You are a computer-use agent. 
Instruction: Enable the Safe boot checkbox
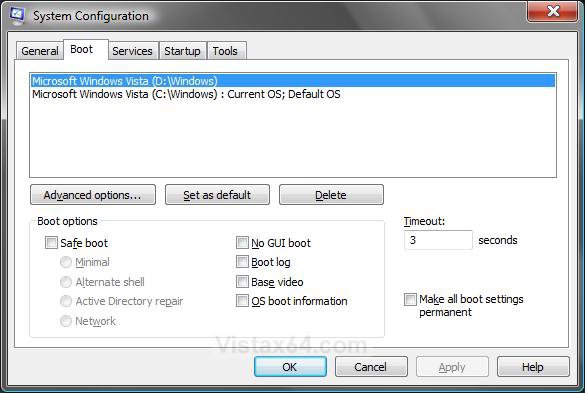(x=51, y=243)
